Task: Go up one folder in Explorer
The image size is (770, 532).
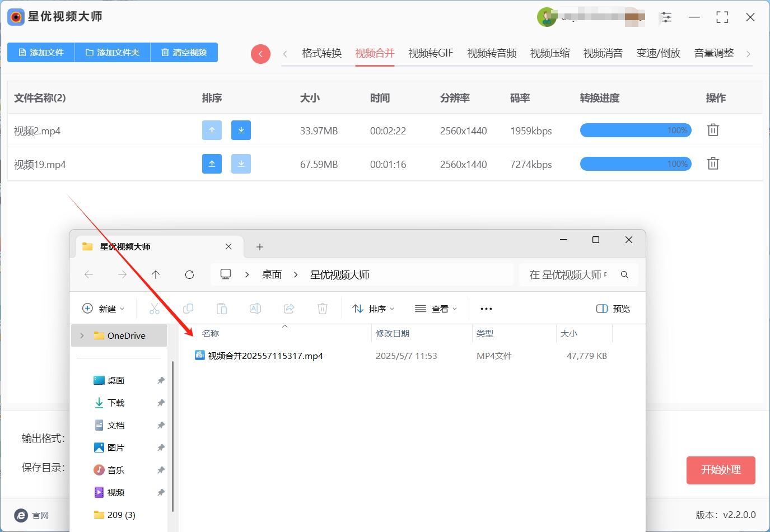Action: pos(156,274)
